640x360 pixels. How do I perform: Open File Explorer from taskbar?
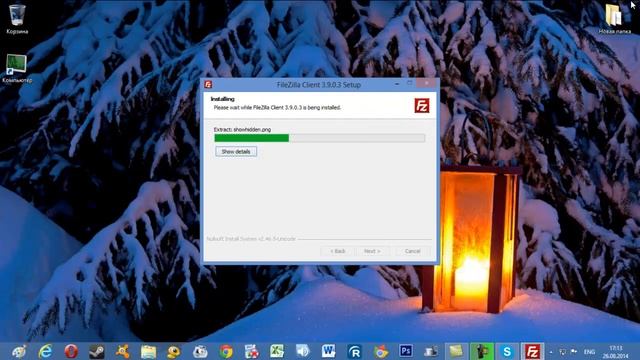tap(148, 351)
